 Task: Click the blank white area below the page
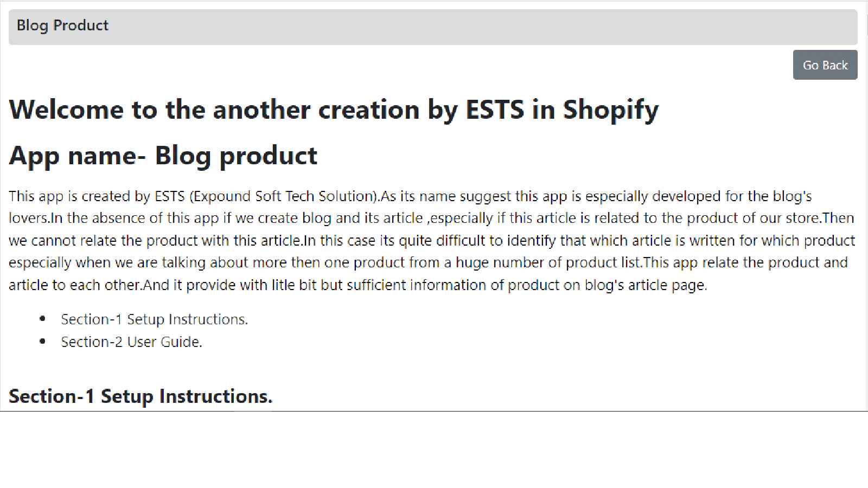click(x=434, y=450)
